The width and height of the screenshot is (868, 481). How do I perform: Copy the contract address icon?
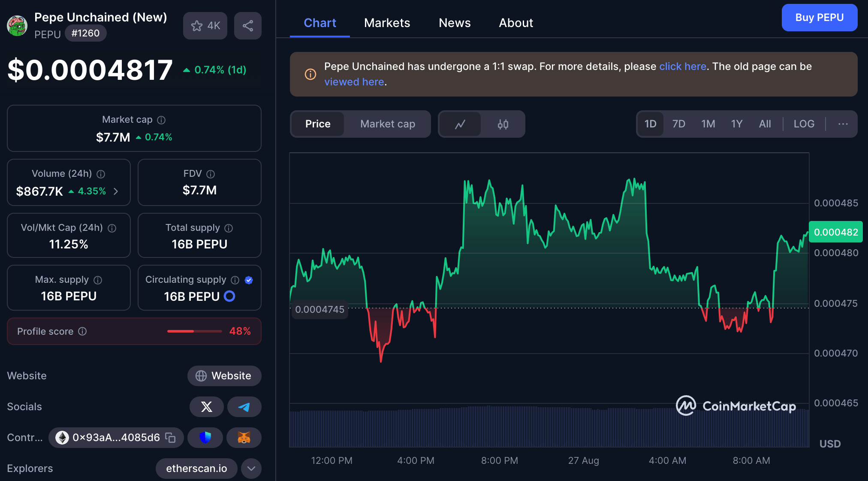[x=171, y=438]
